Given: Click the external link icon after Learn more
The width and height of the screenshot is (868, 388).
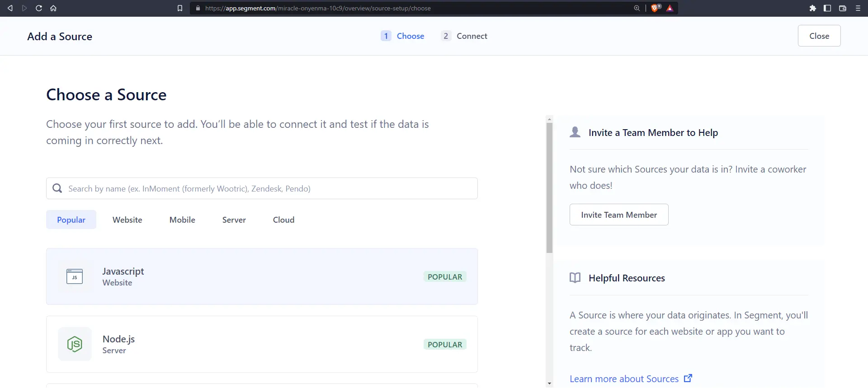Looking at the screenshot, I should pyautogui.click(x=688, y=378).
